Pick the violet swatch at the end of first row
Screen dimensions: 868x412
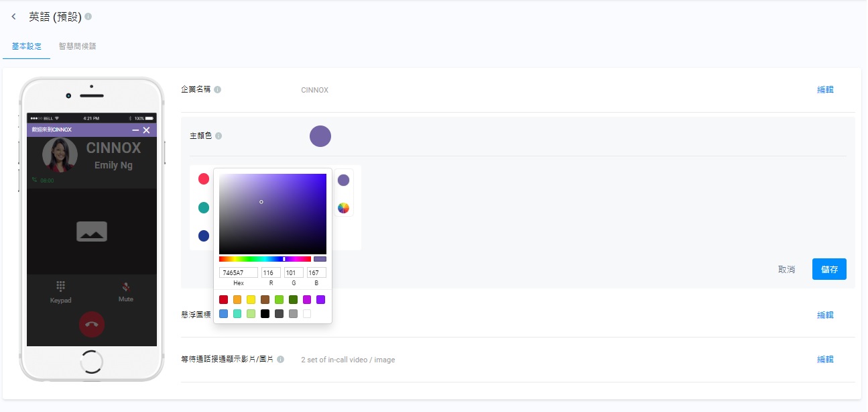321,300
